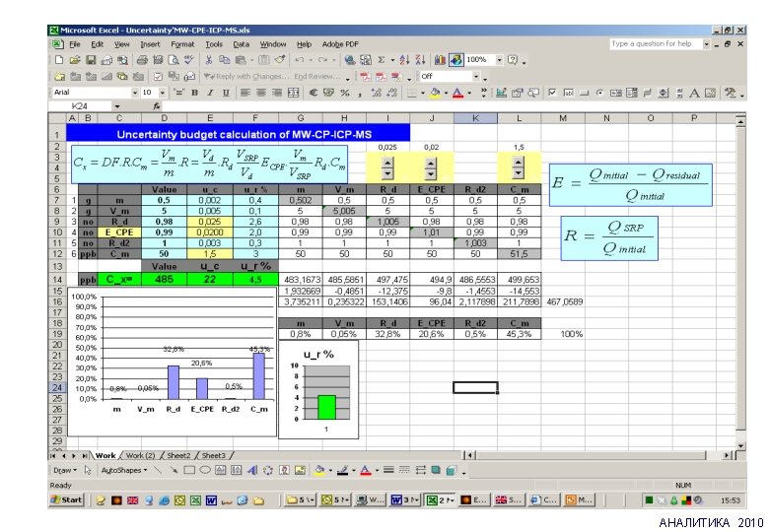The height and width of the screenshot is (532, 769).
Task: Open the Draw menu in Drawing toolbar
Action: 65,470
